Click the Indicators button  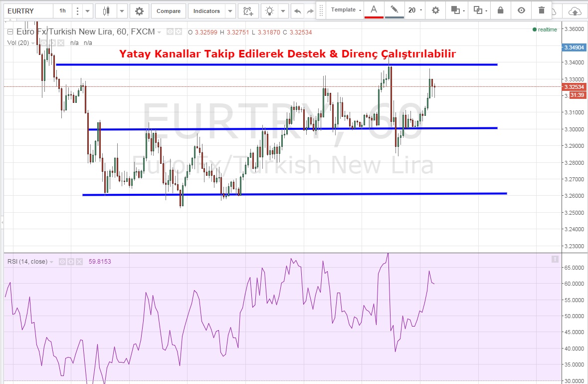point(206,11)
